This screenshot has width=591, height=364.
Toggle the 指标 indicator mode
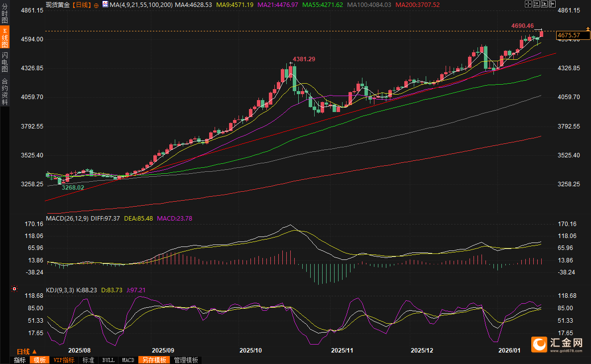(x=20, y=360)
